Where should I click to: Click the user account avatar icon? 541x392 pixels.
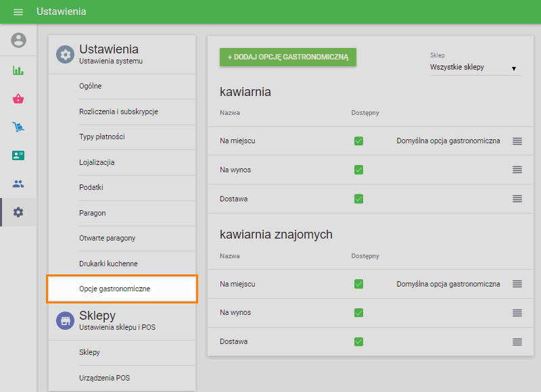pos(18,40)
